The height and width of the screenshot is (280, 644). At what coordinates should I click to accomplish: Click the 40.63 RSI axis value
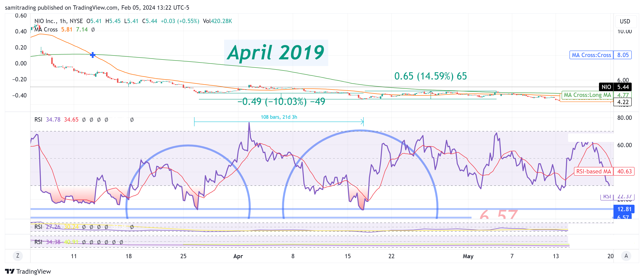[x=624, y=171]
